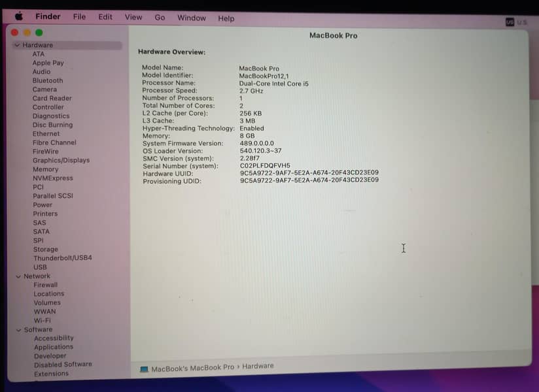This screenshot has width=539, height=392.
Task: Select Card Reader in the sidebar
Action: pos(52,98)
